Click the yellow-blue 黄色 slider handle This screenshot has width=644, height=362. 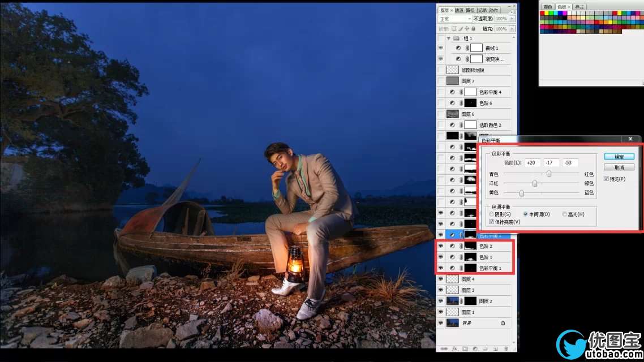click(522, 193)
